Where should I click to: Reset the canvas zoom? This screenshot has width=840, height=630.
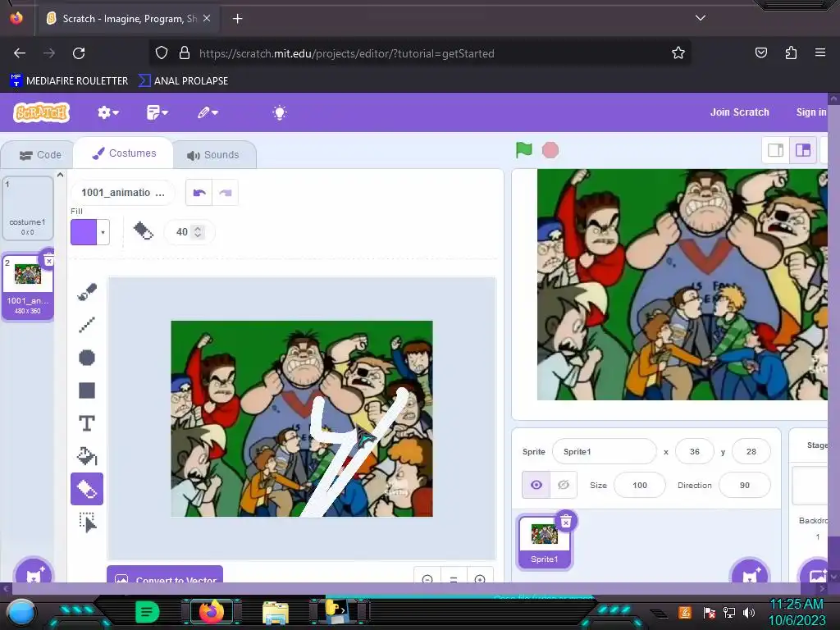point(454,579)
